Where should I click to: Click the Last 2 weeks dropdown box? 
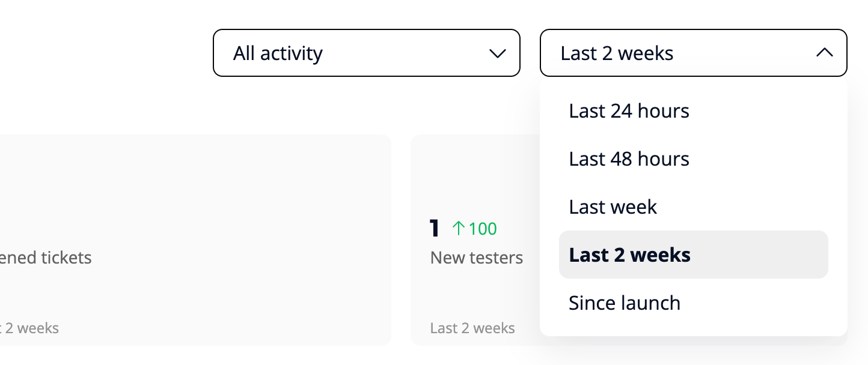coord(693,53)
